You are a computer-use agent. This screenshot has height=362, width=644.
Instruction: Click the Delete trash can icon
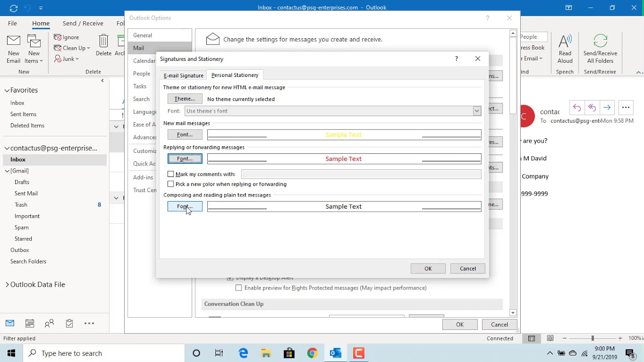[x=104, y=41]
